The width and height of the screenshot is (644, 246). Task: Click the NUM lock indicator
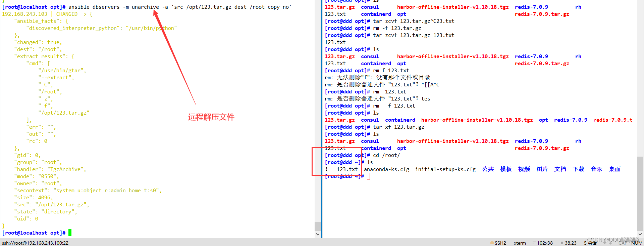pos(637,243)
